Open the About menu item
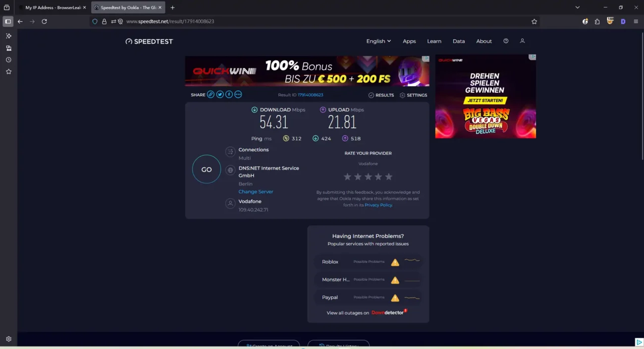Image resolution: width=644 pixels, height=349 pixels. (x=484, y=41)
